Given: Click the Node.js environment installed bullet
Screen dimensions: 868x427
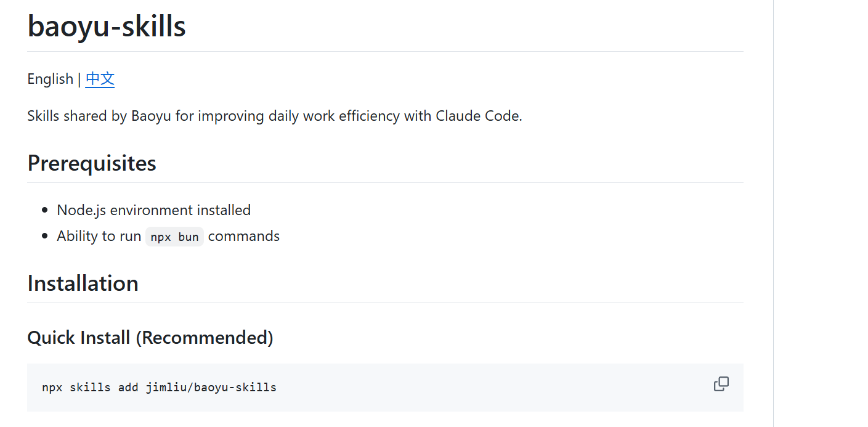Looking at the screenshot, I should 153,210.
